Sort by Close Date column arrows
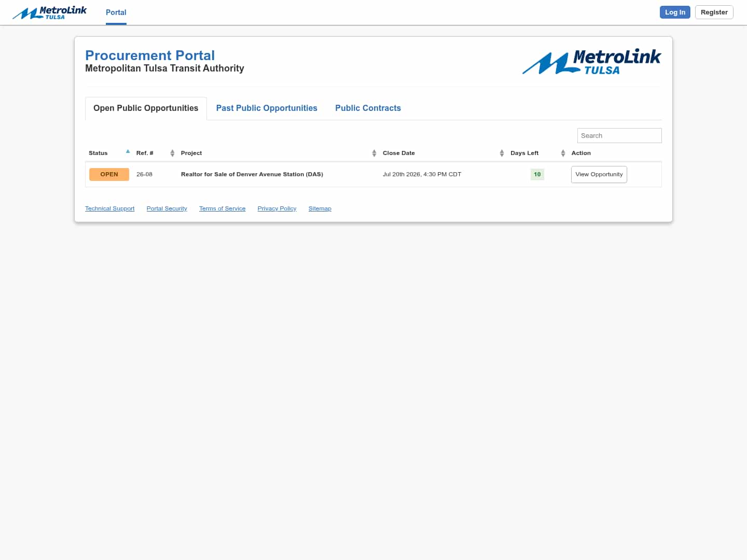Viewport: 747px width, 560px height. click(502, 153)
